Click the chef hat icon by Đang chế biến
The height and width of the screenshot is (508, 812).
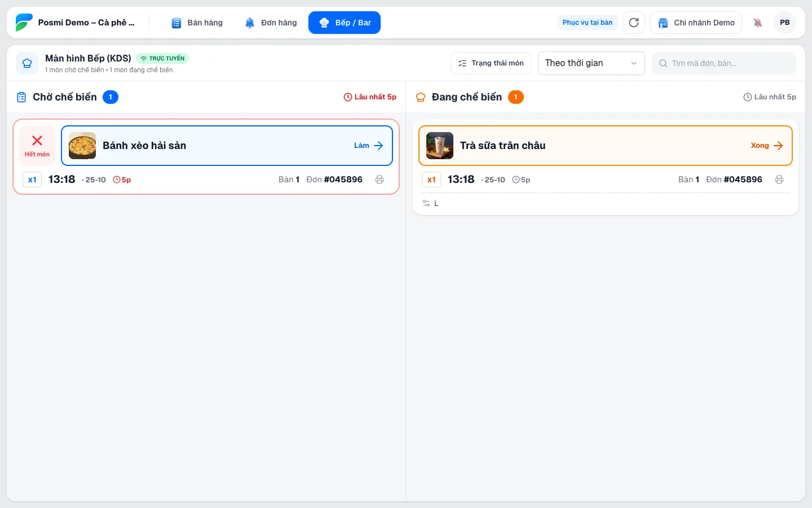[421, 97]
